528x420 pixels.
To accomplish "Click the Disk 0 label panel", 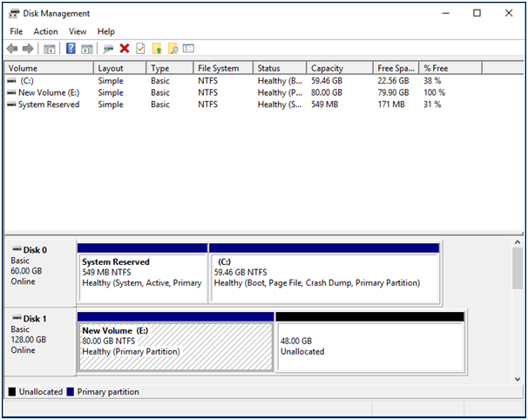I will pyautogui.click(x=40, y=273).
